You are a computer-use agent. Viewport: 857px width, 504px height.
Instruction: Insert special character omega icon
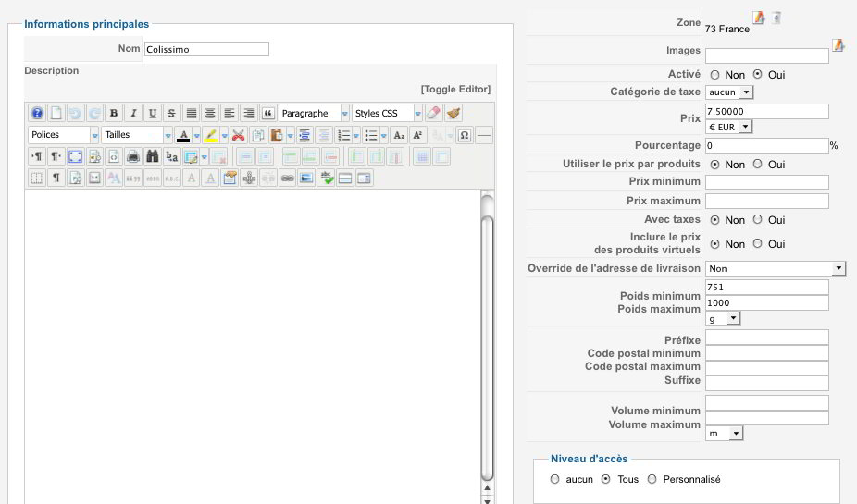click(464, 135)
